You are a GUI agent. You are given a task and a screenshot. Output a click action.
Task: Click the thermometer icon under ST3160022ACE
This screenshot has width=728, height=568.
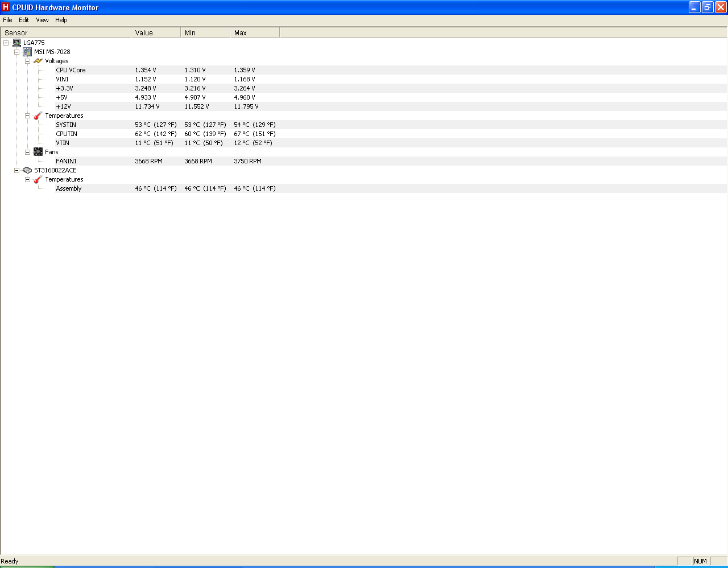[38, 179]
